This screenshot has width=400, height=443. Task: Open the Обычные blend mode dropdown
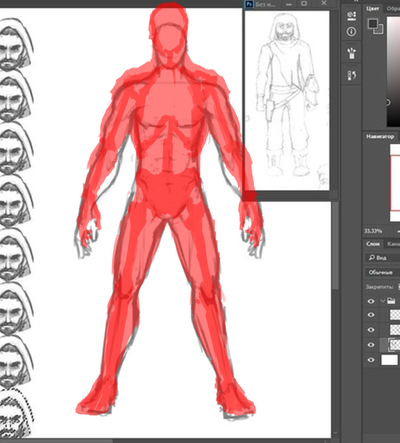coord(382,272)
